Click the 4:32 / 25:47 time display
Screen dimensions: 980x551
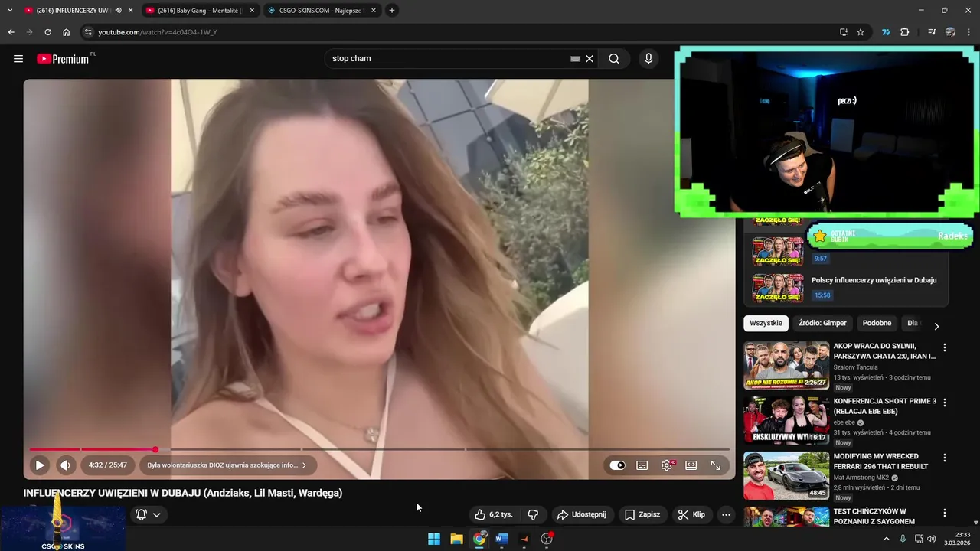click(107, 465)
